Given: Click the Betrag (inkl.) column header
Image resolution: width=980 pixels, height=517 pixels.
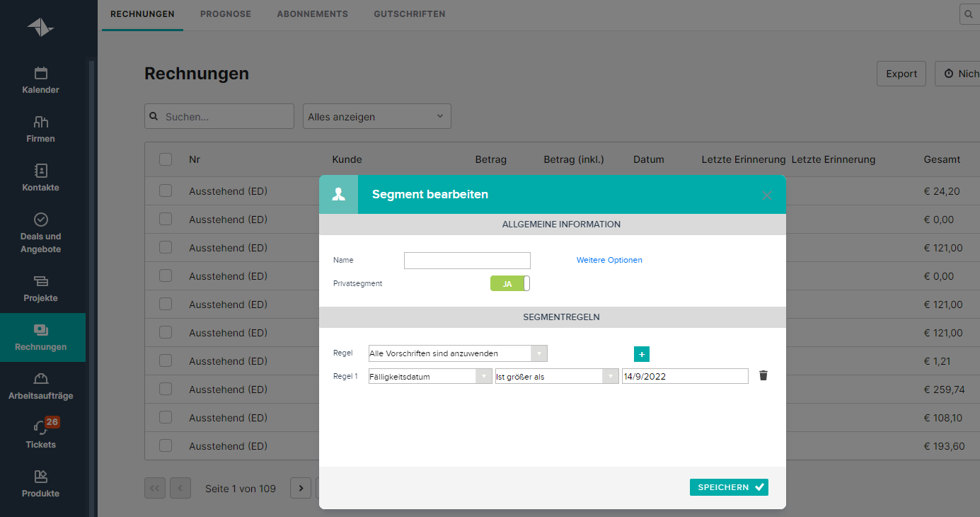Looking at the screenshot, I should point(574,159).
